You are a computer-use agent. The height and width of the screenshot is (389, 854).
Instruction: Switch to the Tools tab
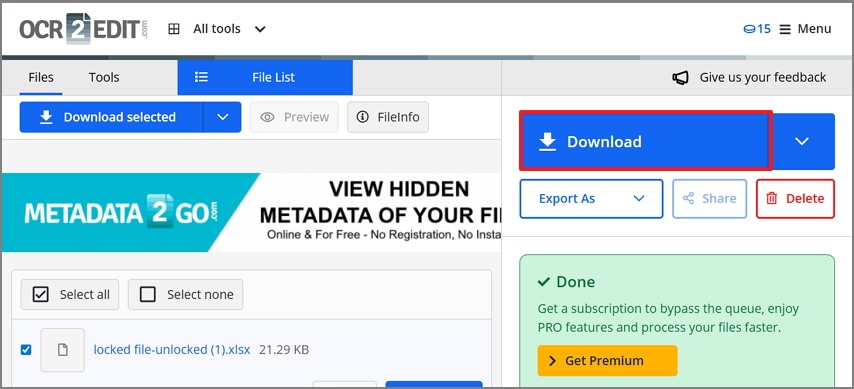(104, 77)
